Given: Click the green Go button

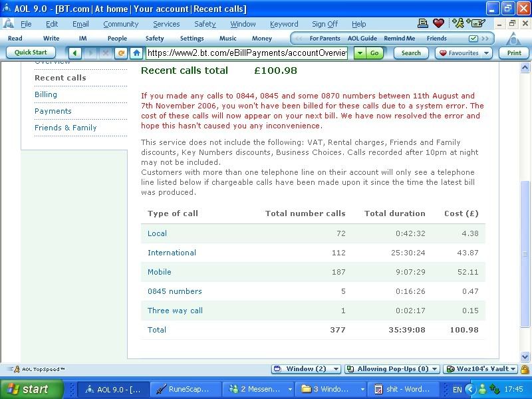Looking at the screenshot, I should pyautogui.click(x=374, y=53).
